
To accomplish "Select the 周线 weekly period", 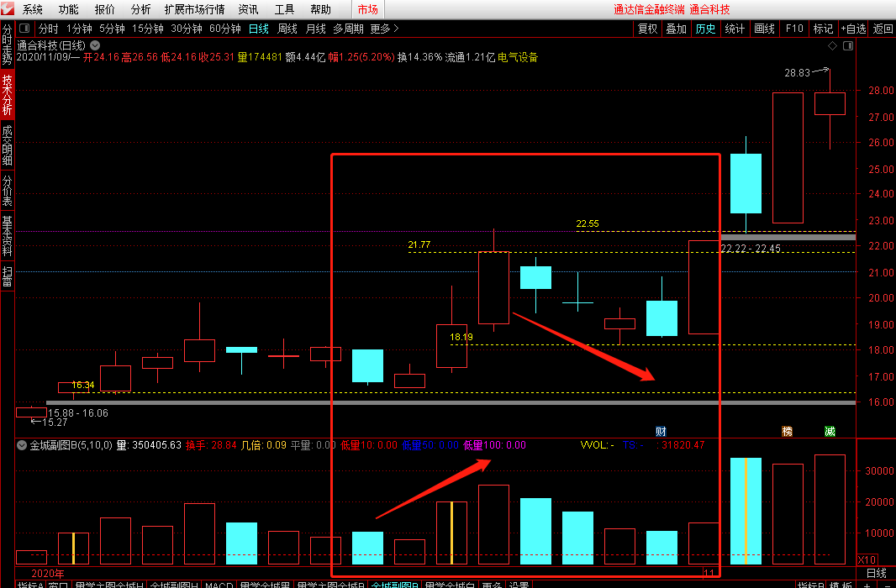I will 287,29.
